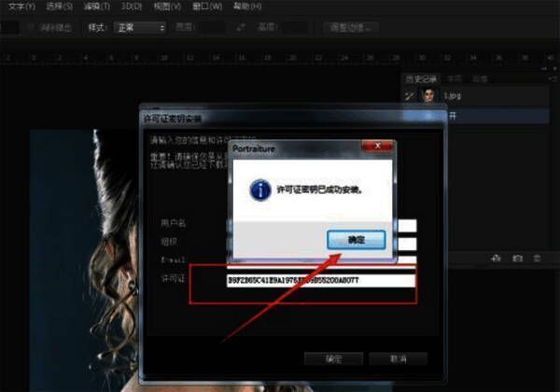Viewport: 560px width, 392px height.
Task: Select the 打开 history state row
Action: 497,116
